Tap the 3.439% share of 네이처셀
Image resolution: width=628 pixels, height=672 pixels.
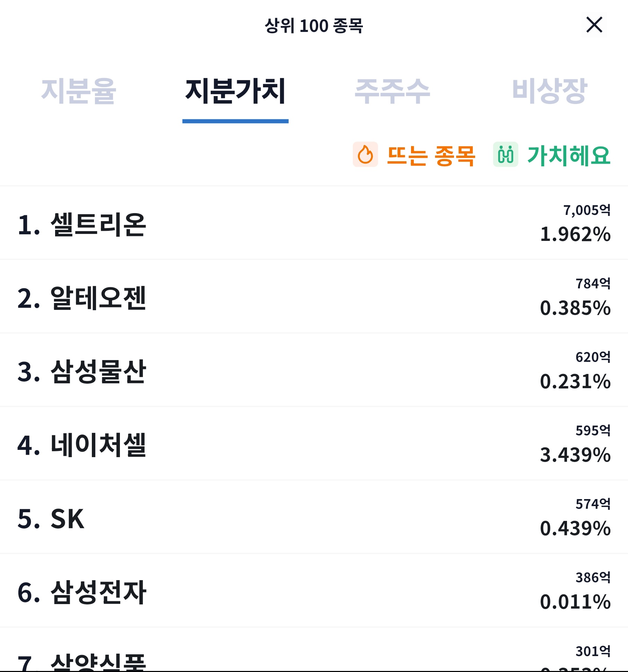tap(575, 455)
